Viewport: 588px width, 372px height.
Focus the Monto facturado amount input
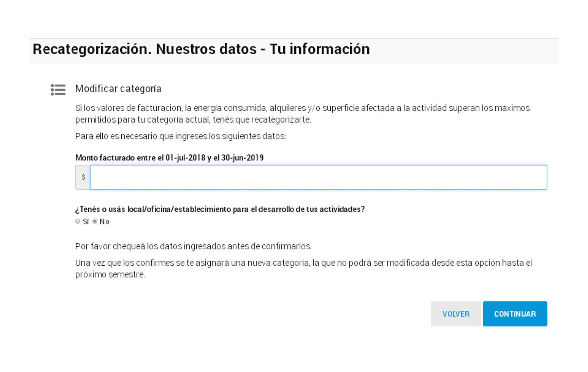click(x=318, y=177)
